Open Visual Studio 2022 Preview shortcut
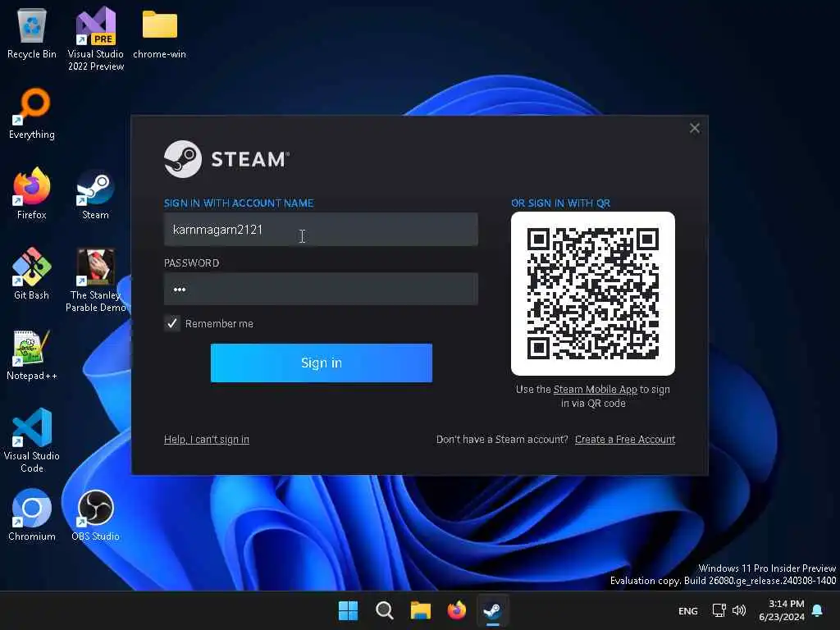 95,39
